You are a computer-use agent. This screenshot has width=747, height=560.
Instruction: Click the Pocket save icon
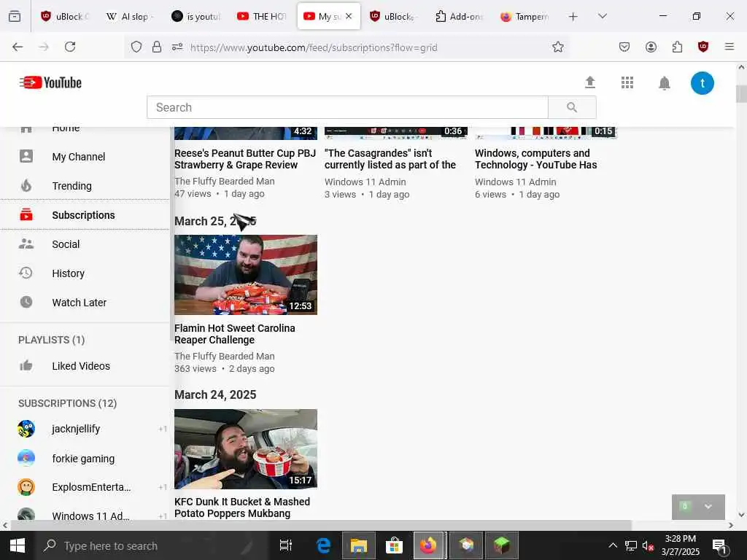624,47
